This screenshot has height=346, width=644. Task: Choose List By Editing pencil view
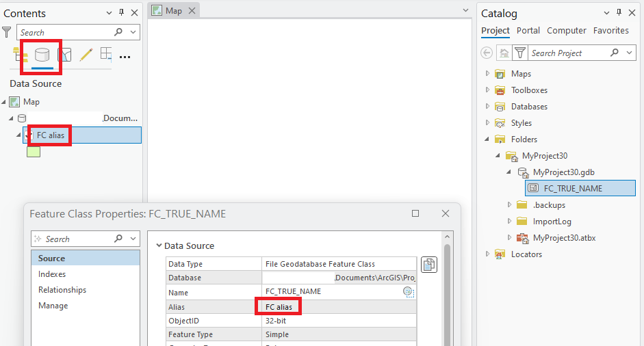point(86,55)
